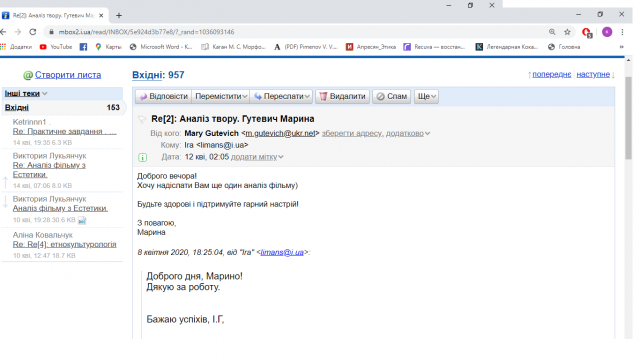Open Facebook bookmark icon
Screen dimensions: 640x360
[x=83, y=47]
